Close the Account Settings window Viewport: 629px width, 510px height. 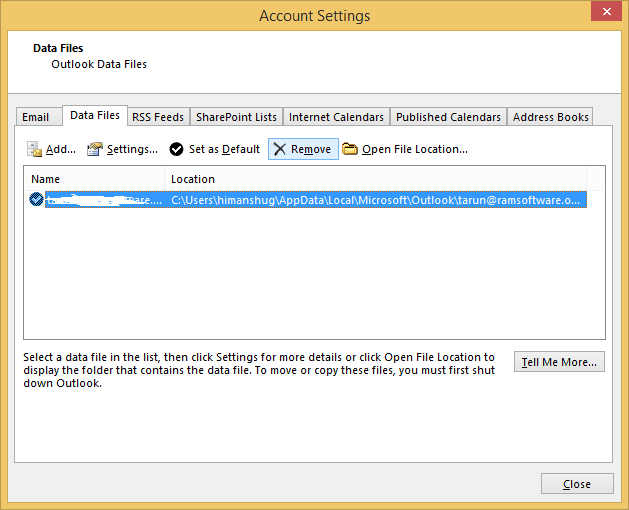coord(606,11)
